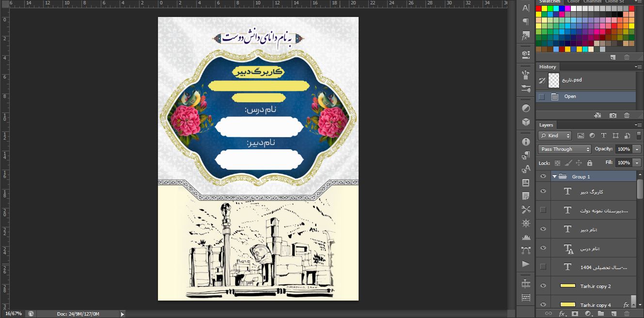
Task: Select the Layers panel tab
Action: 546,125
